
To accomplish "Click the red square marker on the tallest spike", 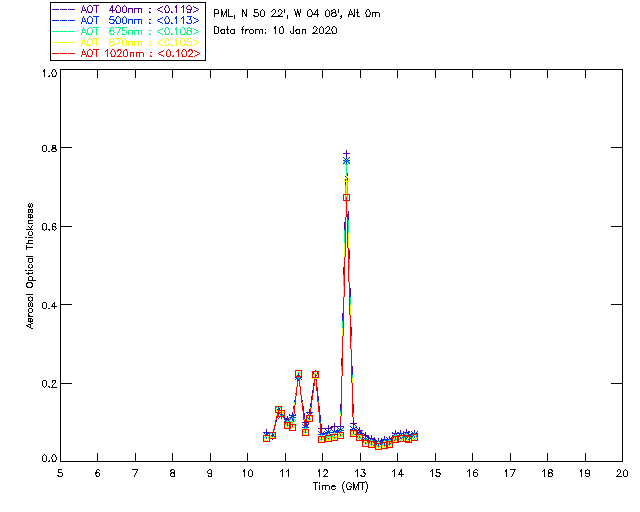I will click(x=347, y=198).
